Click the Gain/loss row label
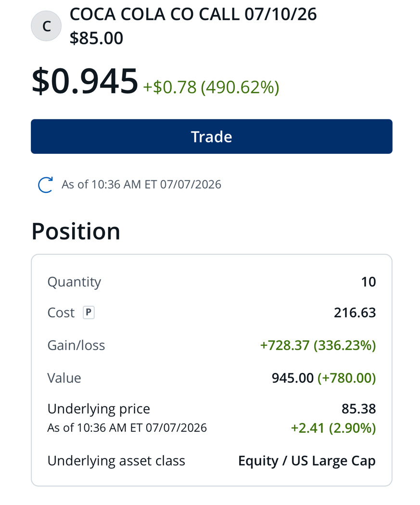 click(76, 346)
